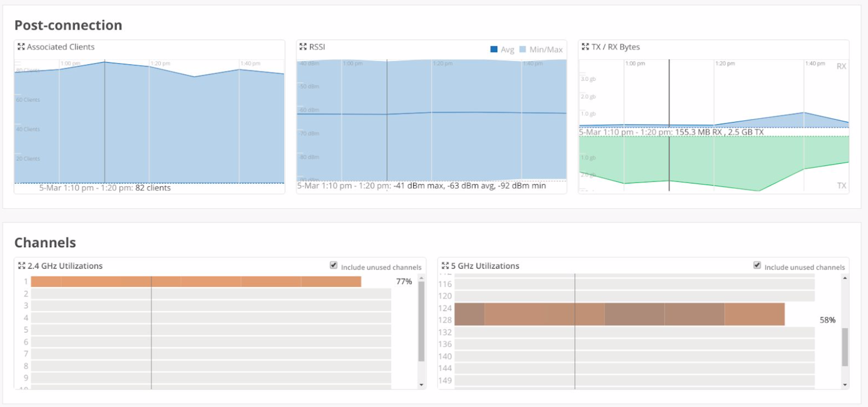The height and width of the screenshot is (407, 868).
Task: Click the RX peak on bytes chart
Action: [804, 113]
